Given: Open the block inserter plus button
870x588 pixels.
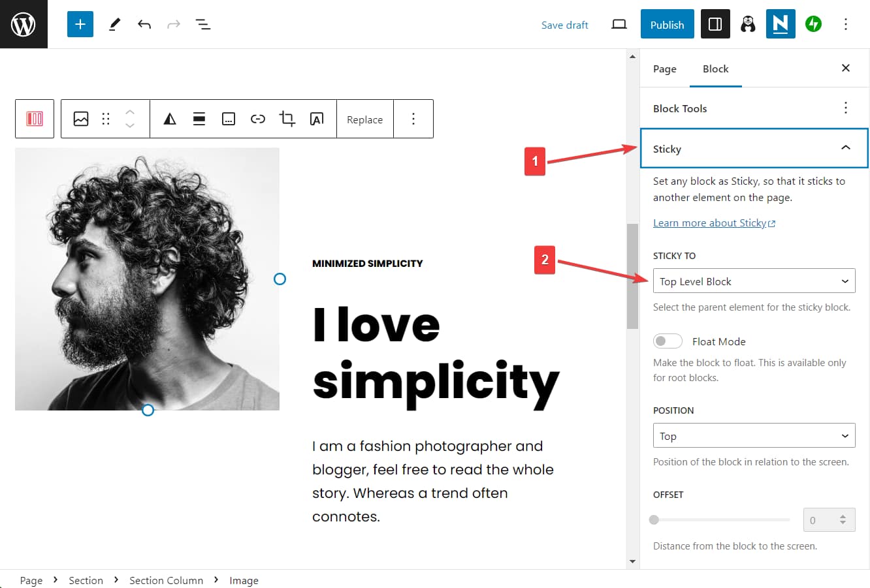Looking at the screenshot, I should [80, 24].
